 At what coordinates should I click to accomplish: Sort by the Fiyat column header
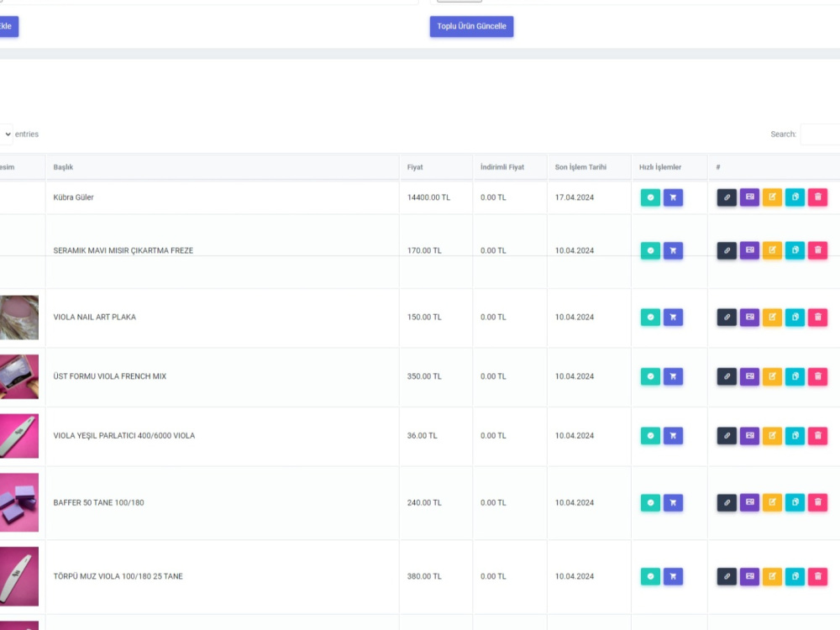[x=436, y=167]
